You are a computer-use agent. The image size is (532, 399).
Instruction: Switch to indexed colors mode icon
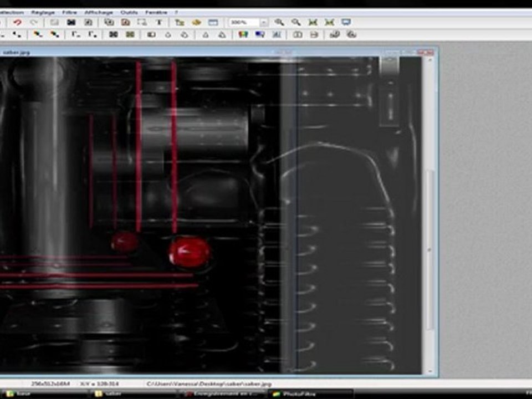tap(71, 22)
